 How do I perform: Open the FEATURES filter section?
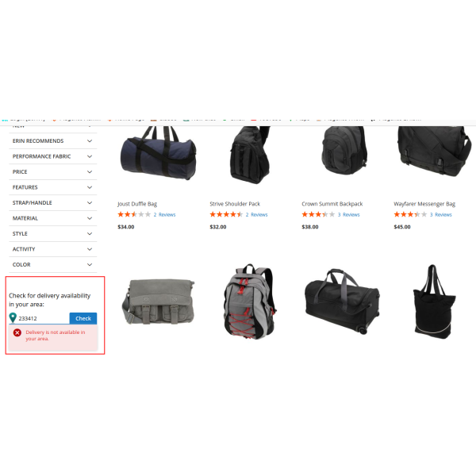pos(53,187)
